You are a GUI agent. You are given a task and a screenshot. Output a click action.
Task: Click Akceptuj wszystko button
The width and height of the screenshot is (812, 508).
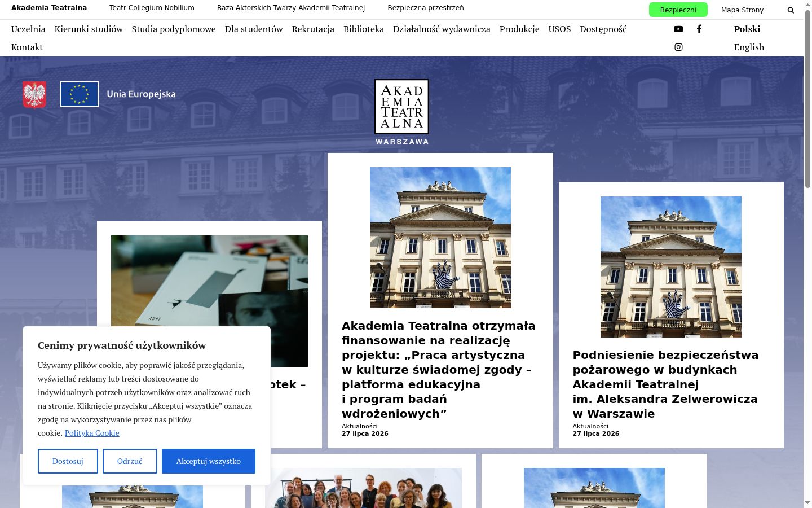pyautogui.click(x=209, y=461)
